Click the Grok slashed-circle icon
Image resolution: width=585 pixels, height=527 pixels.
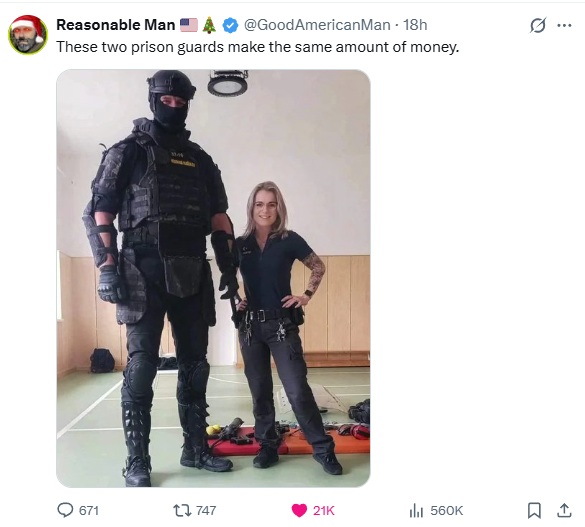click(538, 25)
